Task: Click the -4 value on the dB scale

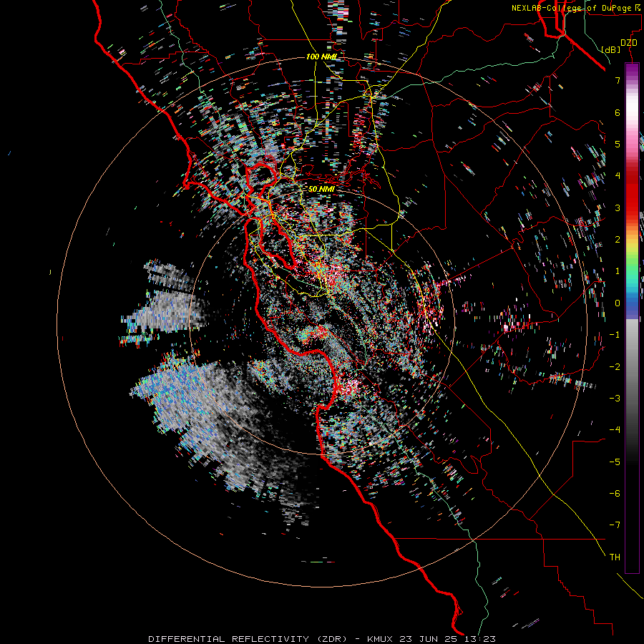Action: click(615, 430)
